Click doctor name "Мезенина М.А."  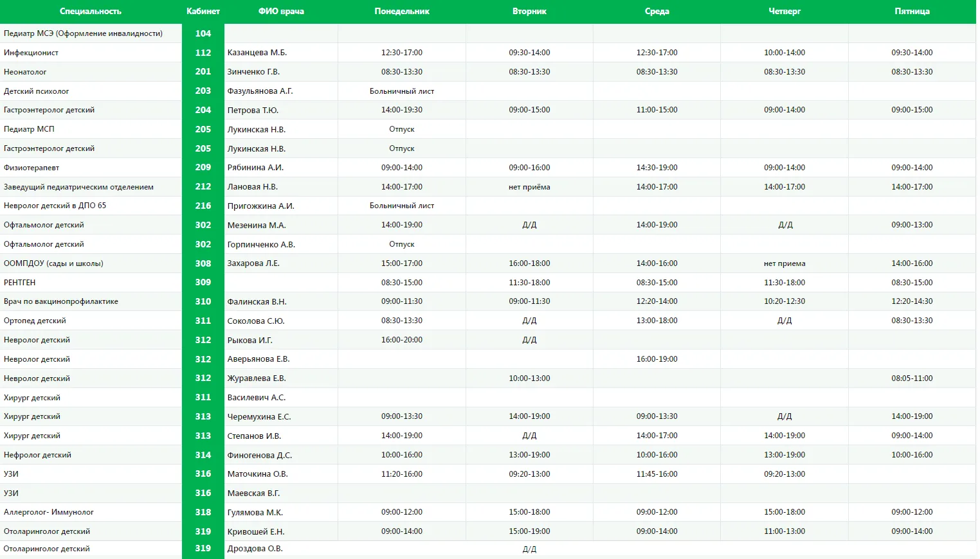(257, 225)
